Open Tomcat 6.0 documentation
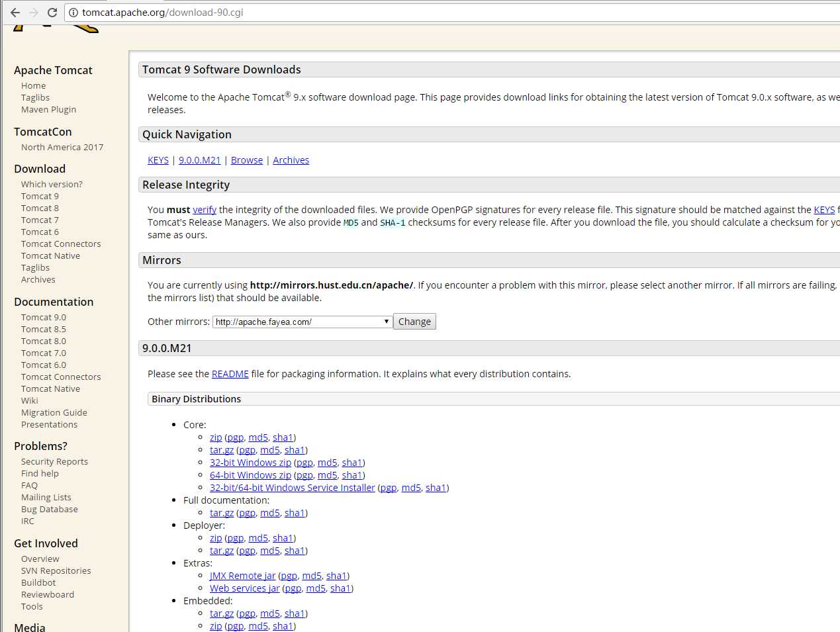 pyautogui.click(x=44, y=365)
